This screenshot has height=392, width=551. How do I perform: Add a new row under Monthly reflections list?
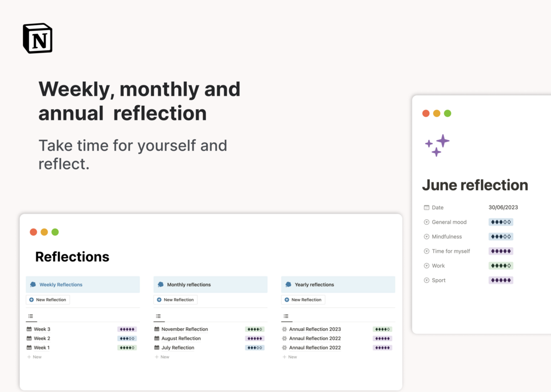162,357
